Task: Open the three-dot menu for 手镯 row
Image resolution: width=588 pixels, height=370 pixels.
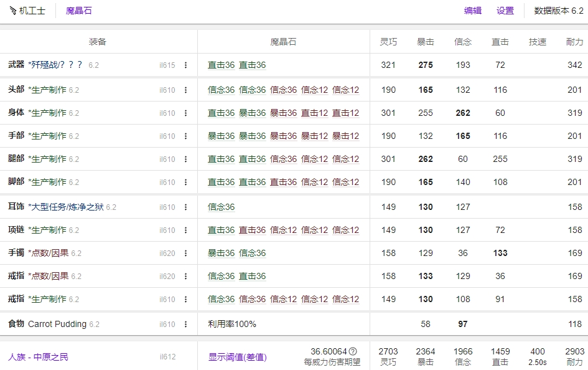Action: tap(185, 254)
